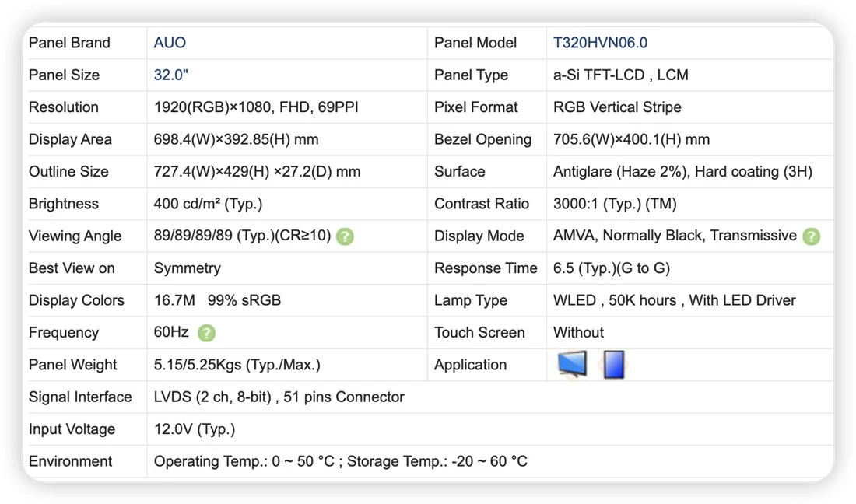Select the TV monitor application icon
The height and width of the screenshot is (504, 856).
[x=572, y=364]
